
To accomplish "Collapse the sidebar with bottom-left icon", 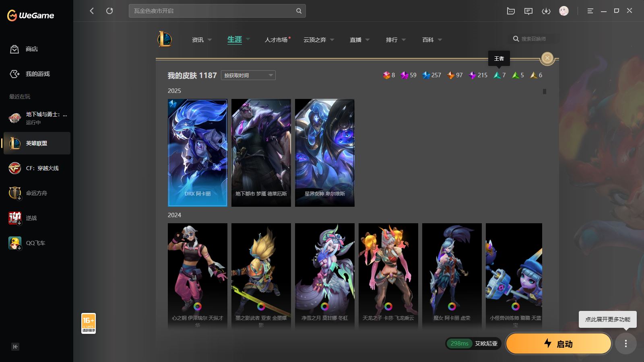I will click(x=15, y=347).
